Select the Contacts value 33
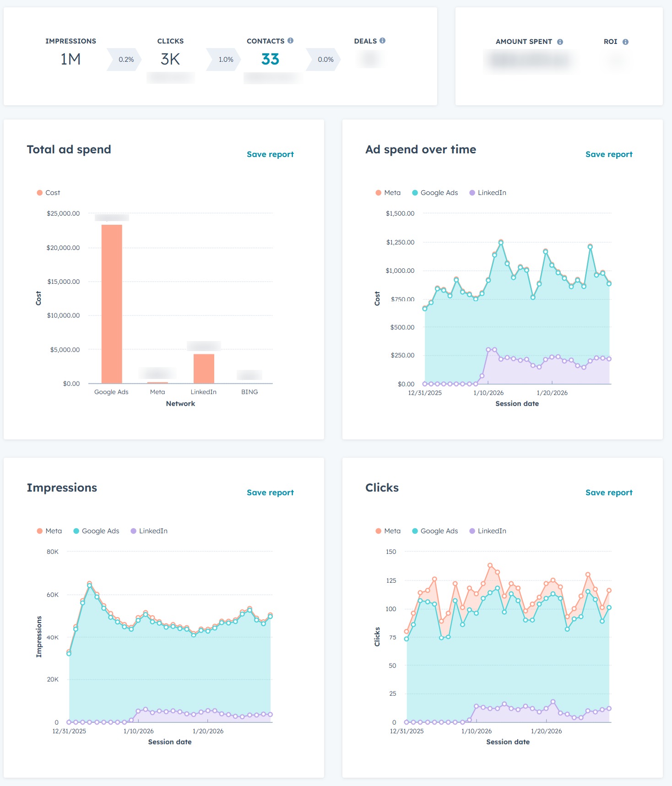Screen dimensions: 672x786 [270, 59]
